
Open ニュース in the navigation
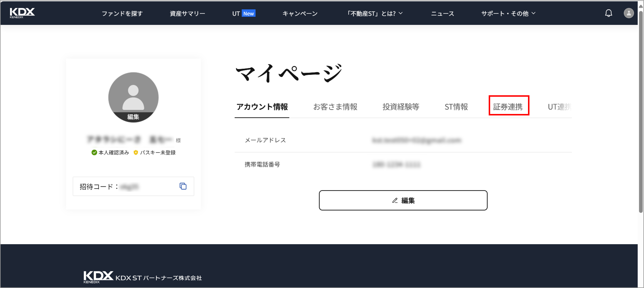tap(442, 13)
